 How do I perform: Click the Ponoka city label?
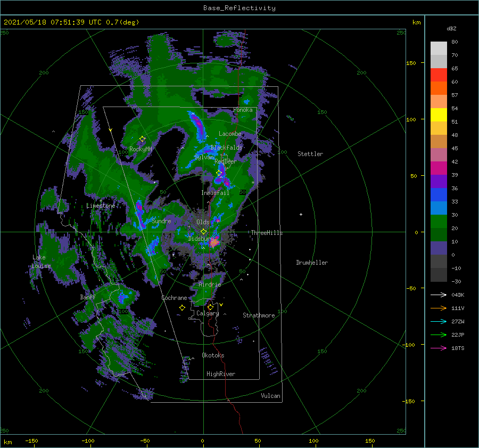pyautogui.click(x=243, y=110)
